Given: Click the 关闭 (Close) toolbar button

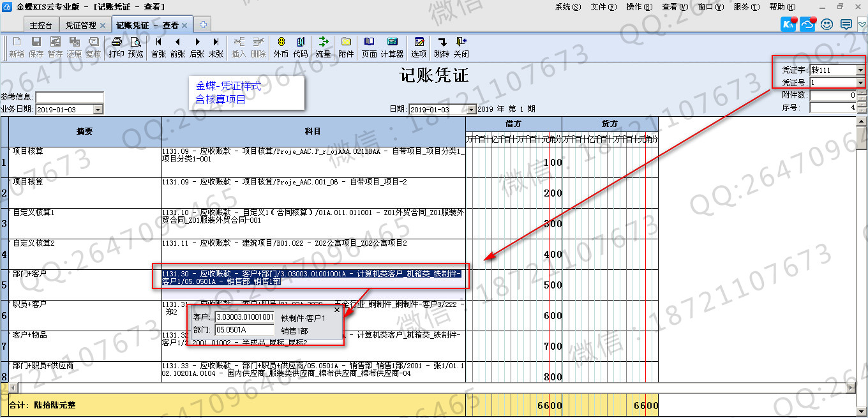Looking at the screenshot, I should (460, 47).
